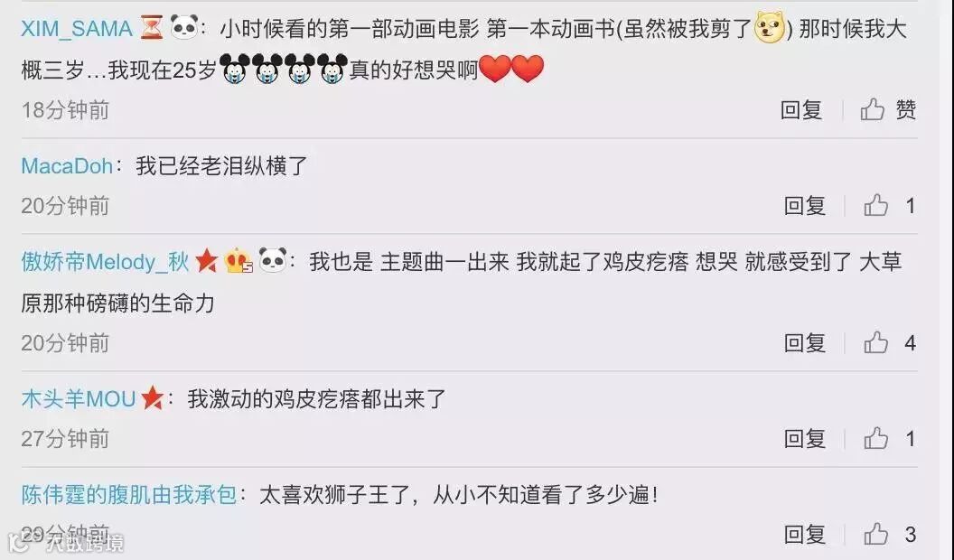Click 回复 on 陈伟霆的腹肌由我承包's comment
The height and width of the screenshot is (560, 954).
(804, 535)
